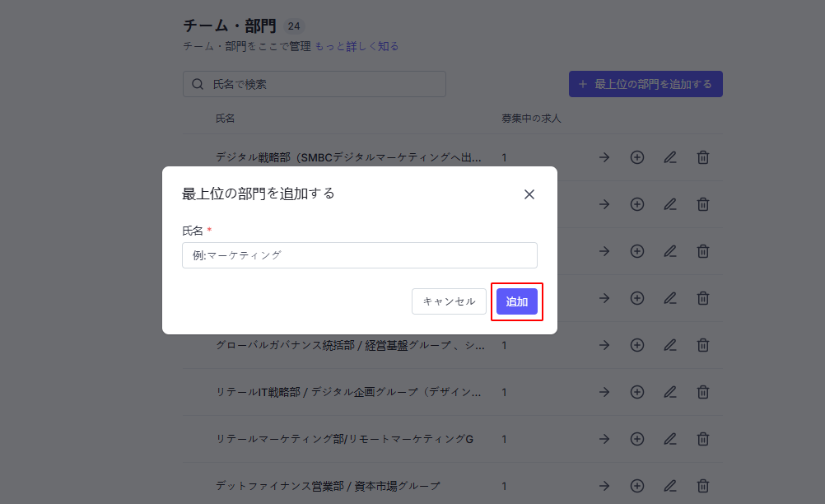Select the デジタル戦略部（SMBCデジタルマーケティング row name
This screenshot has height=504, width=825.
[348, 157]
